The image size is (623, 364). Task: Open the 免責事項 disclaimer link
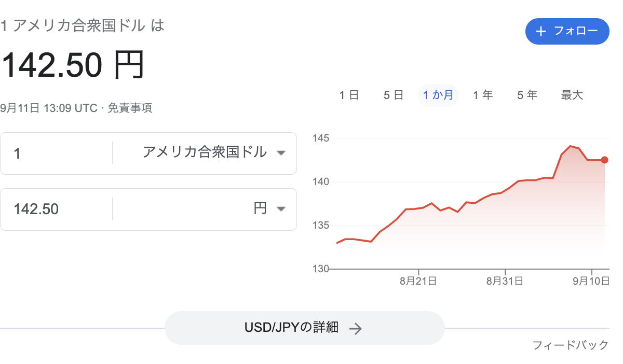[x=130, y=108]
